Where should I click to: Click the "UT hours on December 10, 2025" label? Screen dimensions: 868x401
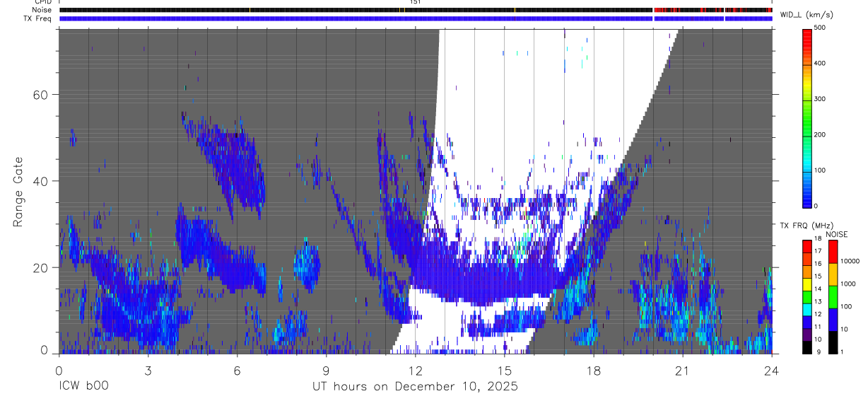point(415,386)
